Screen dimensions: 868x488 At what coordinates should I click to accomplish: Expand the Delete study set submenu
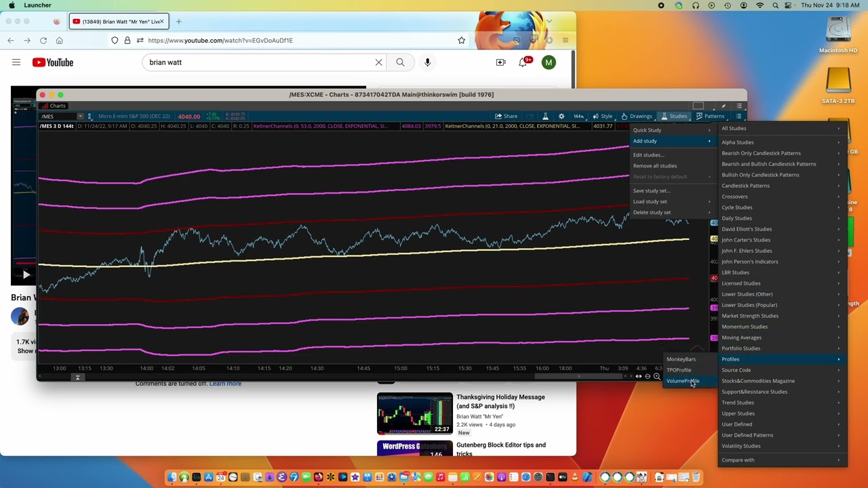coord(672,212)
